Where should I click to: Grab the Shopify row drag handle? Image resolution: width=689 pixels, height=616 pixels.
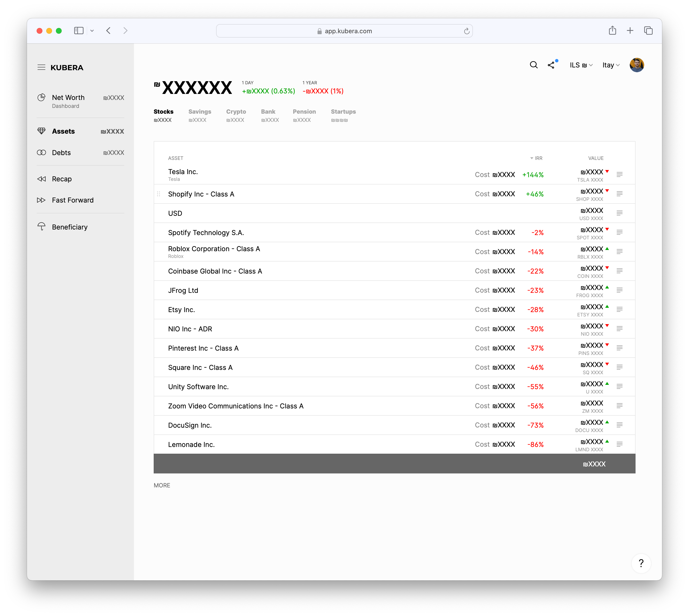pos(159,194)
